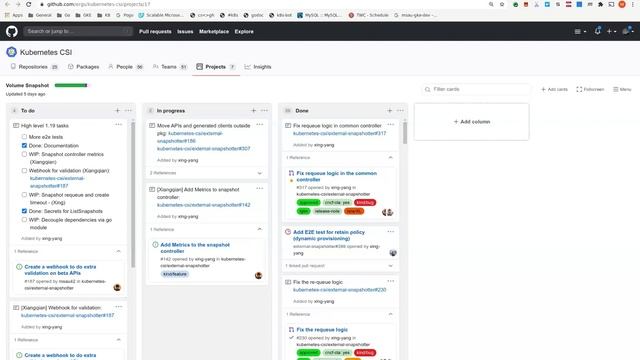Reload the page with browser refresh
The image size is (640, 360).
[x=29, y=4]
